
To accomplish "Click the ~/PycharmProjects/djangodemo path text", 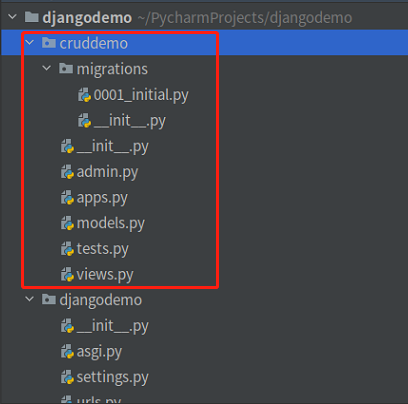I will click(x=245, y=18).
